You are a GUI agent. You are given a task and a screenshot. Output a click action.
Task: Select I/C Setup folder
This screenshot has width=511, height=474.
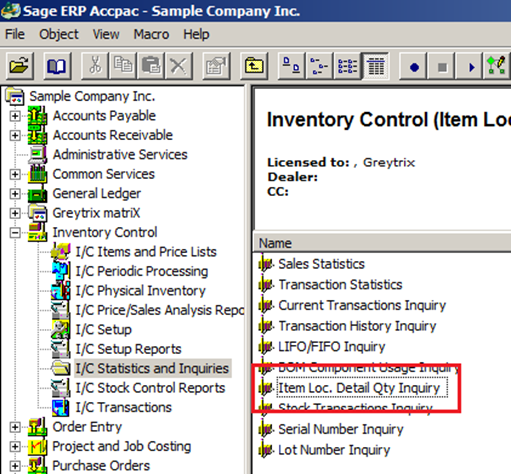[103, 330]
